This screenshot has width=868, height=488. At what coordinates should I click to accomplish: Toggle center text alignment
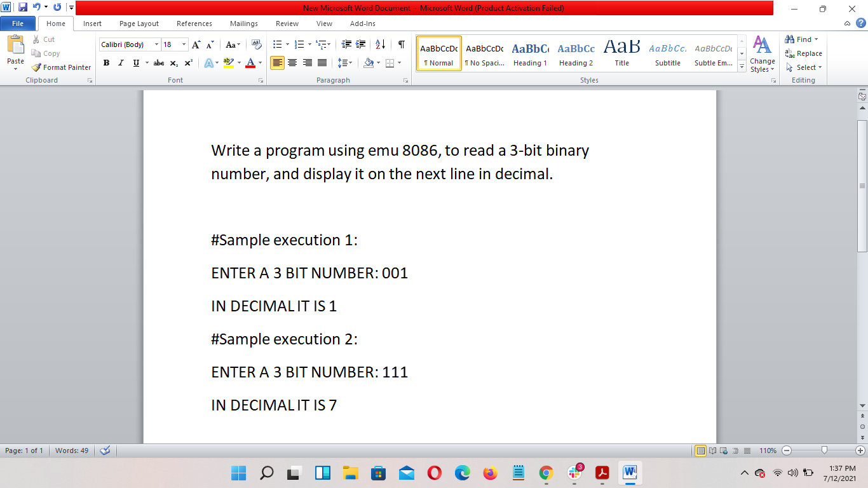pyautogui.click(x=292, y=63)
